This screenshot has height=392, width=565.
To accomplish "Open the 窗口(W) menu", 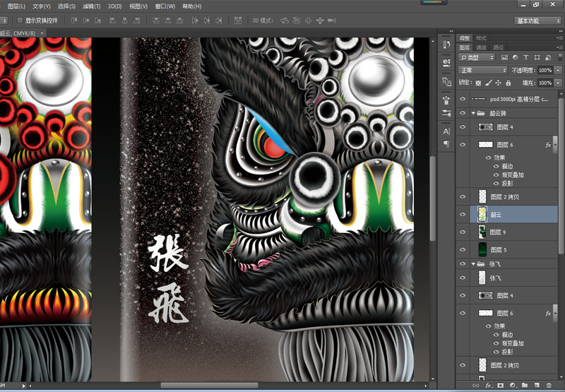I will coord(165,6).
